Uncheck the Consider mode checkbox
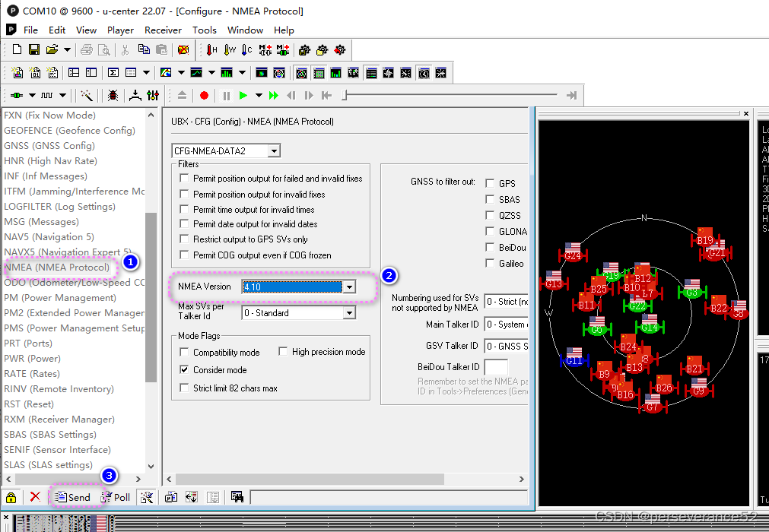 pyautogui.click(x=184, y=370)
